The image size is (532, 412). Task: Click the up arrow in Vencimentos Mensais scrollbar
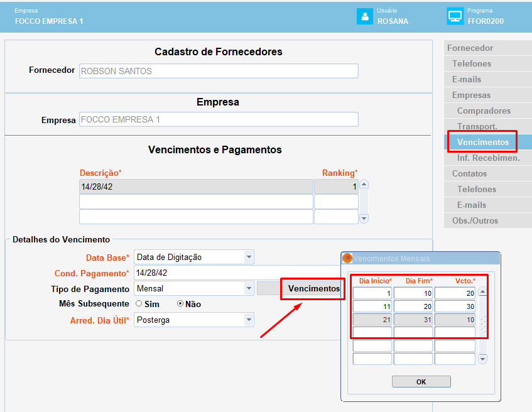[483, 291]
